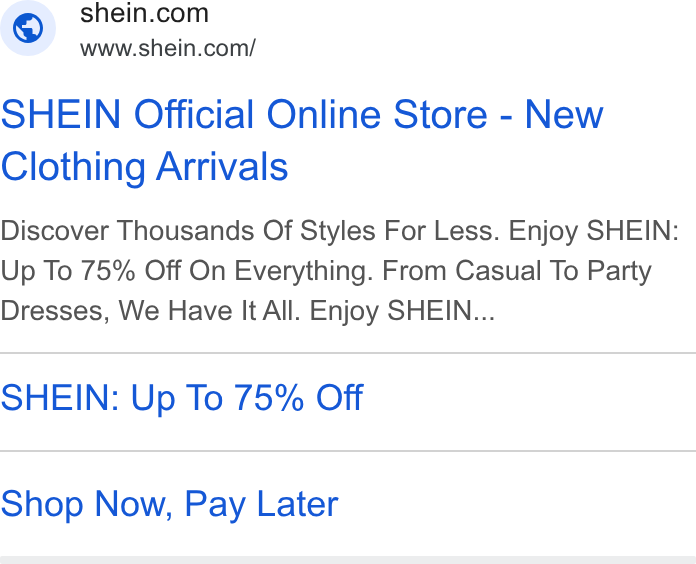Viewport: 696px width, 564px height.
Task: Click "Enjoy SHEIN:" ending the first description line
Action: tap(593, 231)
